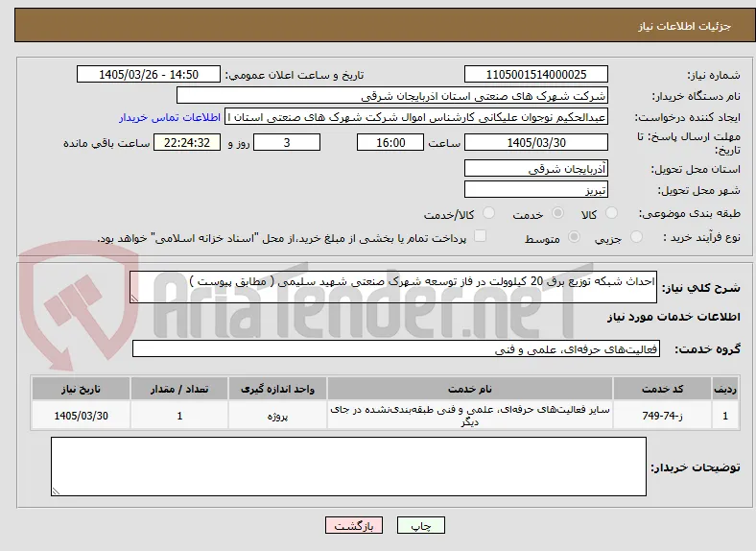Image resolution: width=756 pixels, height=551 pixels.
Task: Click the deadline time field 16:00
Action: click(390, 142)
